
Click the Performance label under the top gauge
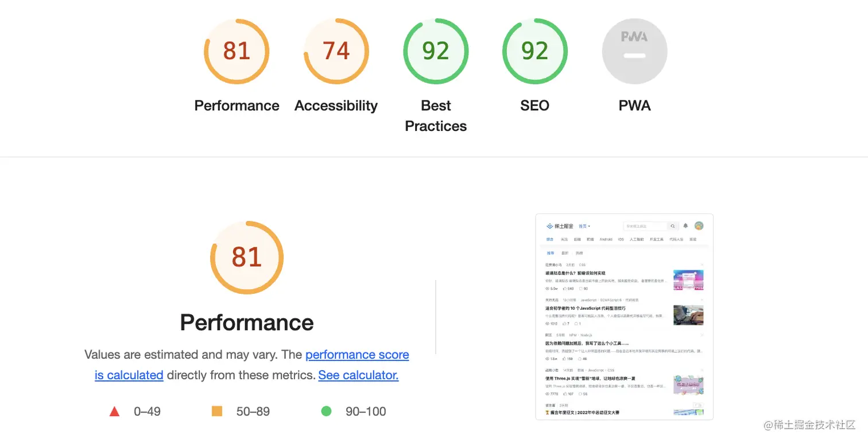tap(237, 106)
